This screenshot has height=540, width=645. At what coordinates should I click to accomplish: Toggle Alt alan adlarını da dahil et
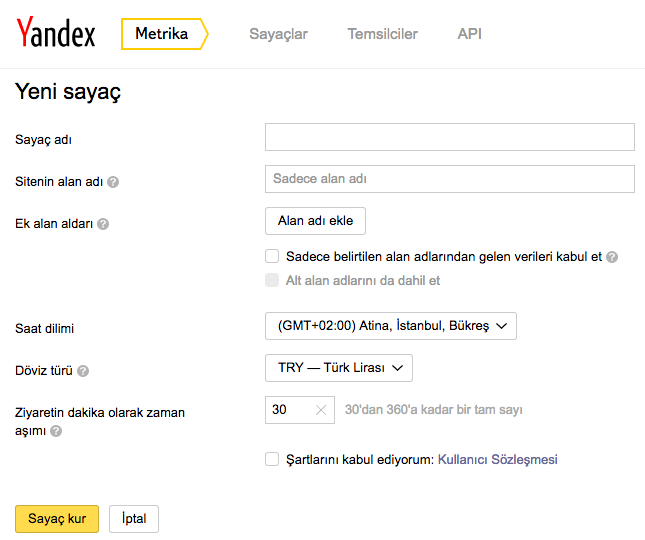pyautogui.click(x=272, y=280)
